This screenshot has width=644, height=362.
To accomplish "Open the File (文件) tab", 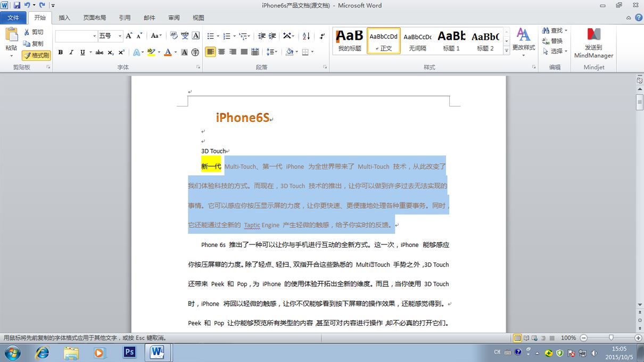I will point(13,18).
